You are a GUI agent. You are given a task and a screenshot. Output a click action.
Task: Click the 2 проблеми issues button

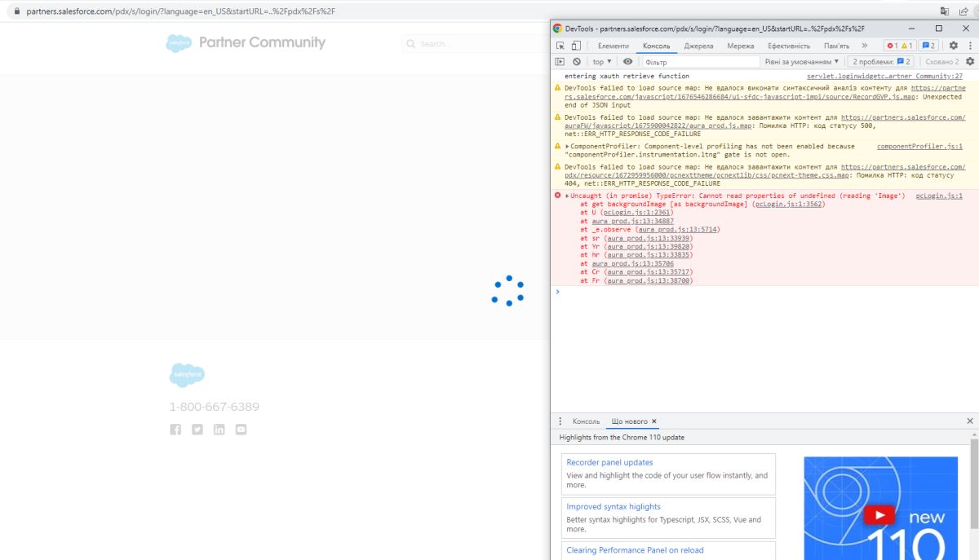(x=881, y=61)
